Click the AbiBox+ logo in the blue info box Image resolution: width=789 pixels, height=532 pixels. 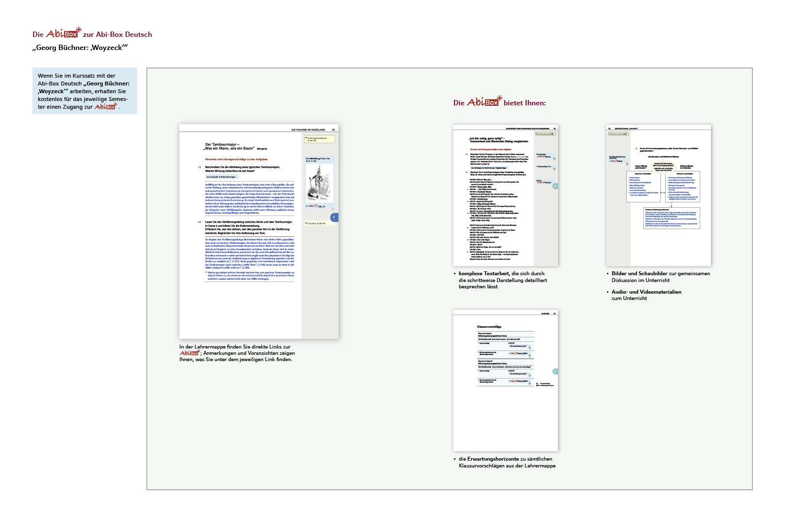tap(105, 107)
